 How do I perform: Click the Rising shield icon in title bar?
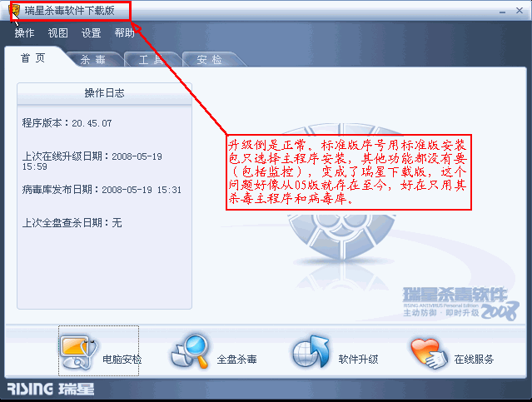(x=15, y=11)
